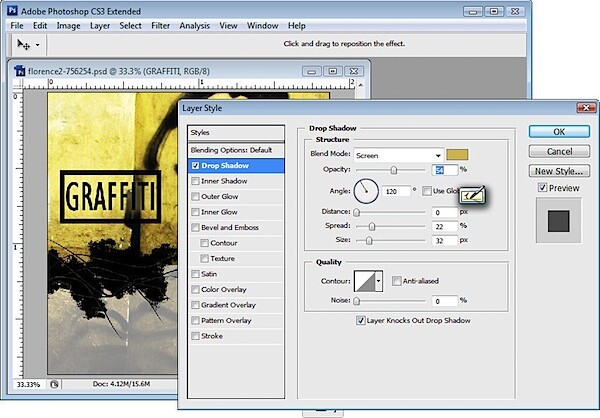Image resolution: width=600 pixels, height=418 pixels.
Task: Enable the Gradient Overlay checkbox
Action: (196, 305)
